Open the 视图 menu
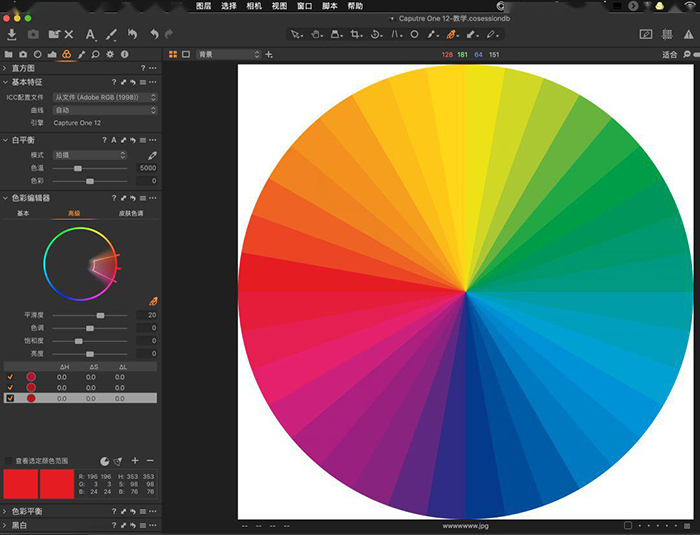700x535 pixels. [279, 6]
